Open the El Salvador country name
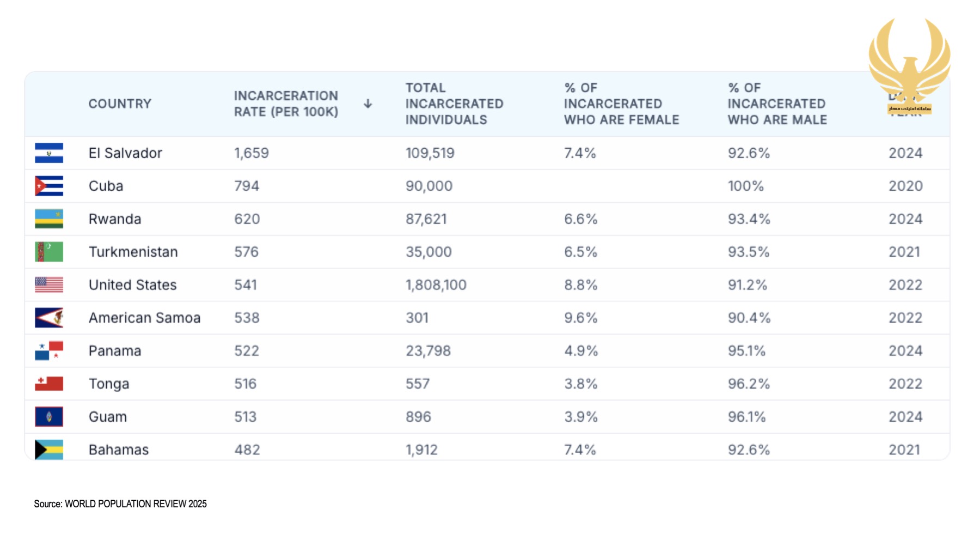This screenshot has height=552, width=980. [125, 153]
